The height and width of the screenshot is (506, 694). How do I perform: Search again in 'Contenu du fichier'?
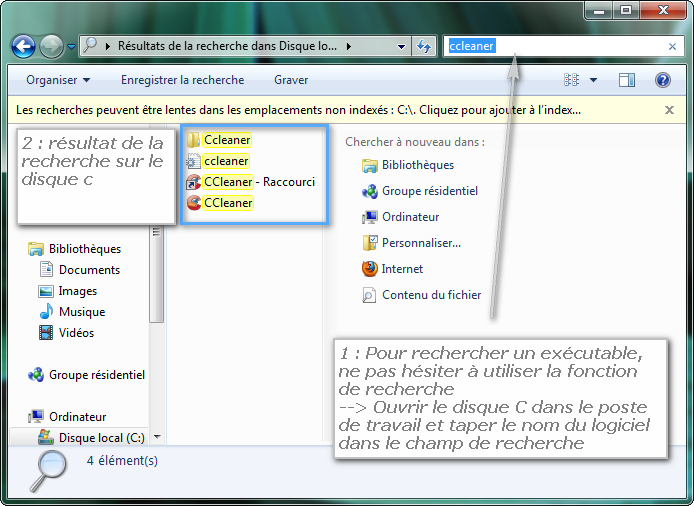click(422, 295)
